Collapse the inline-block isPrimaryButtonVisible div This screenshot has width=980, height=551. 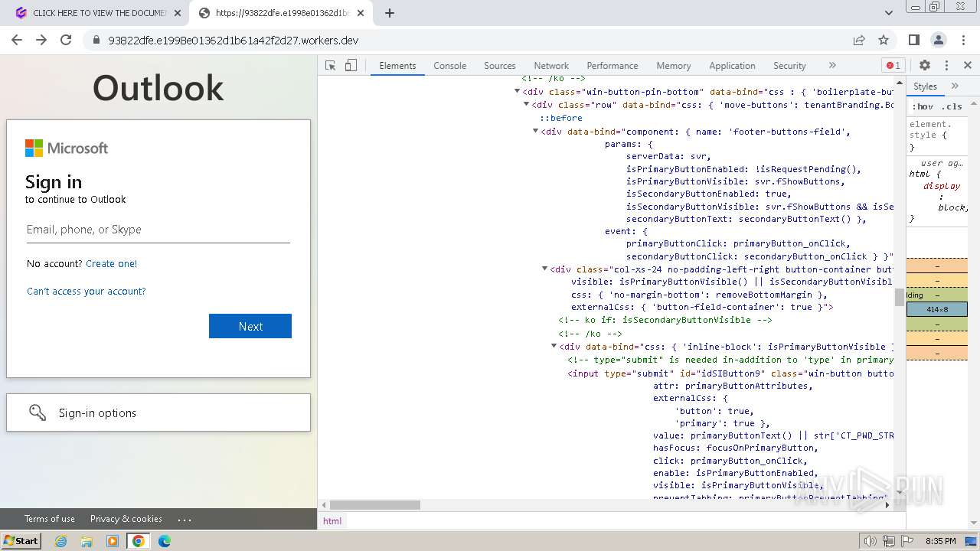(x=554, y=347)
